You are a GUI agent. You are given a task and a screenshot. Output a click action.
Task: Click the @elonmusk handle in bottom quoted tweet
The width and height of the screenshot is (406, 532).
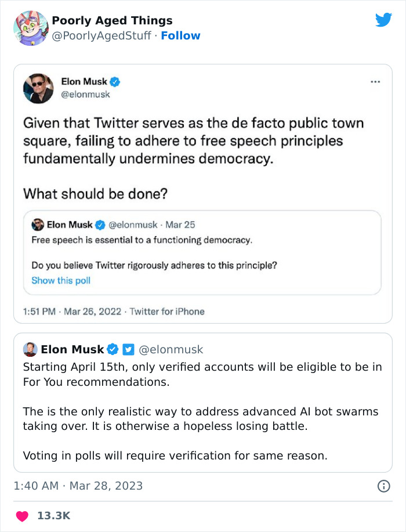coord(171,349)
